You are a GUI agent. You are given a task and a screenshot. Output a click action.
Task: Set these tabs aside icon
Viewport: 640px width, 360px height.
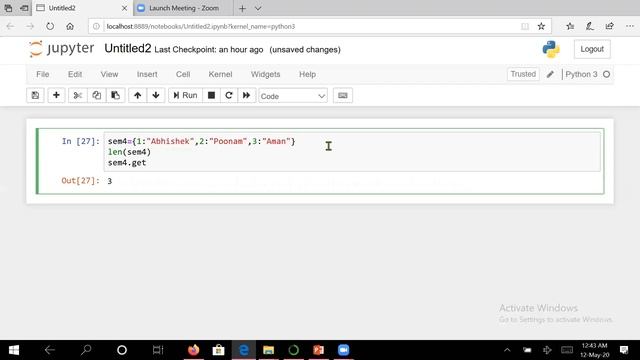(x=24, y=8)
